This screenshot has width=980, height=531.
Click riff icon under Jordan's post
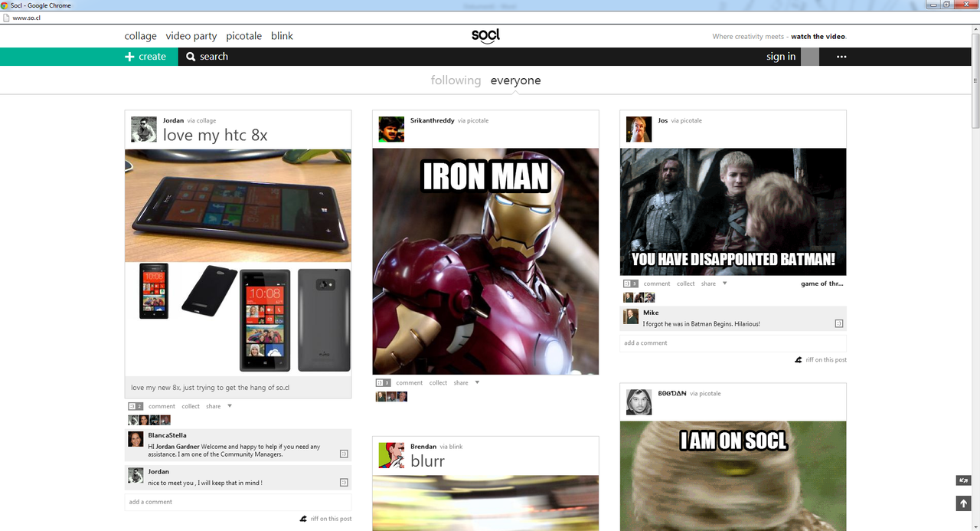pos(303,519)
